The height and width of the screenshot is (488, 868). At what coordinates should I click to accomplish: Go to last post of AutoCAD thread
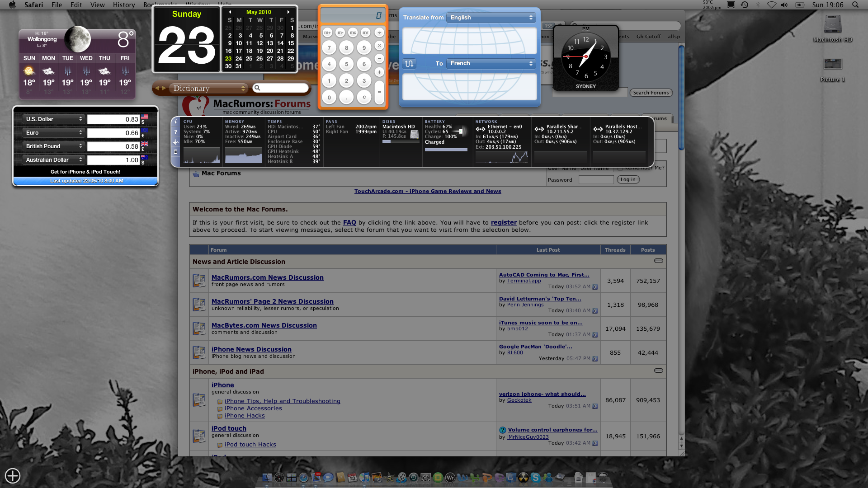point(595,287)
